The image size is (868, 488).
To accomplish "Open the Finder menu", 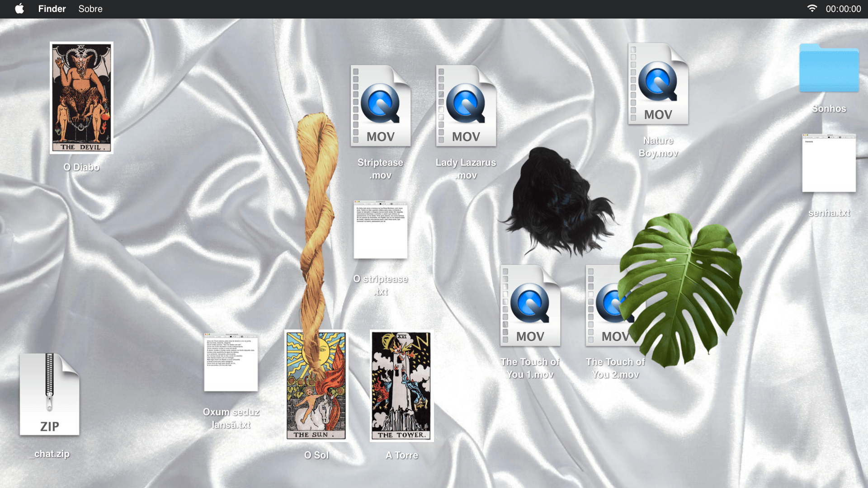I will [52, 9].
